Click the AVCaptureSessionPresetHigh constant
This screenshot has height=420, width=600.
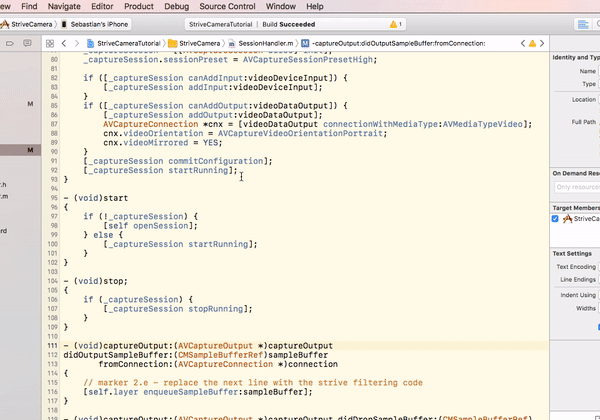pyautogui.click(x=308, y=60)
